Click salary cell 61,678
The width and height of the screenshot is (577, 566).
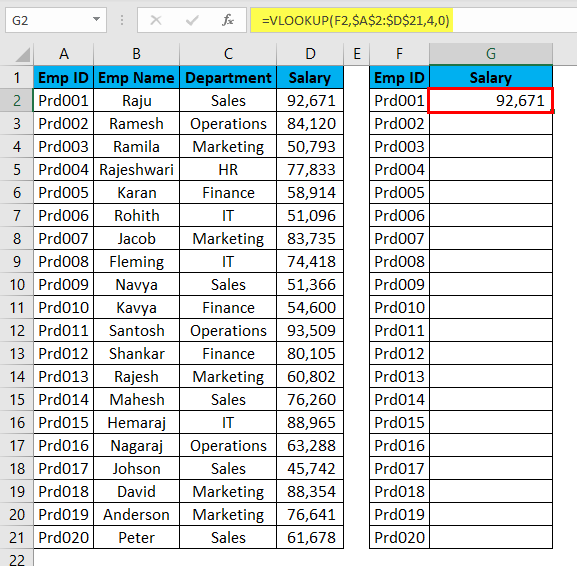310,538
